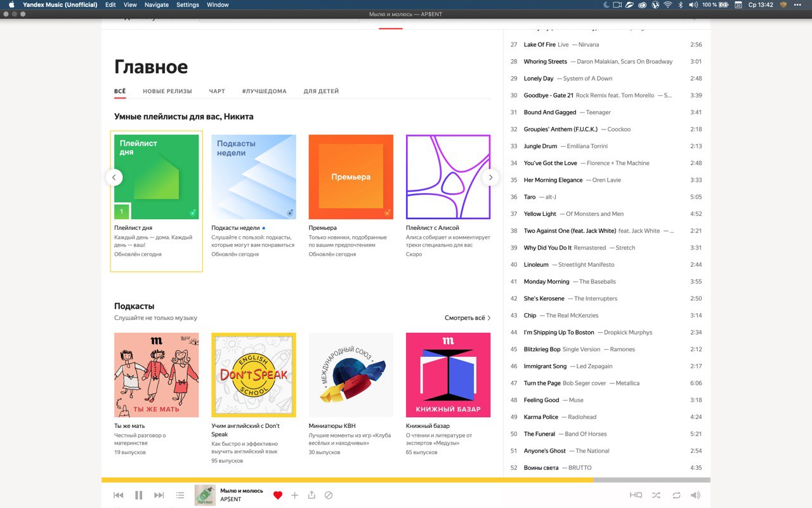Open the Премьера playlist cover
This screenshot has height=508, width=812.
(351, 177)
